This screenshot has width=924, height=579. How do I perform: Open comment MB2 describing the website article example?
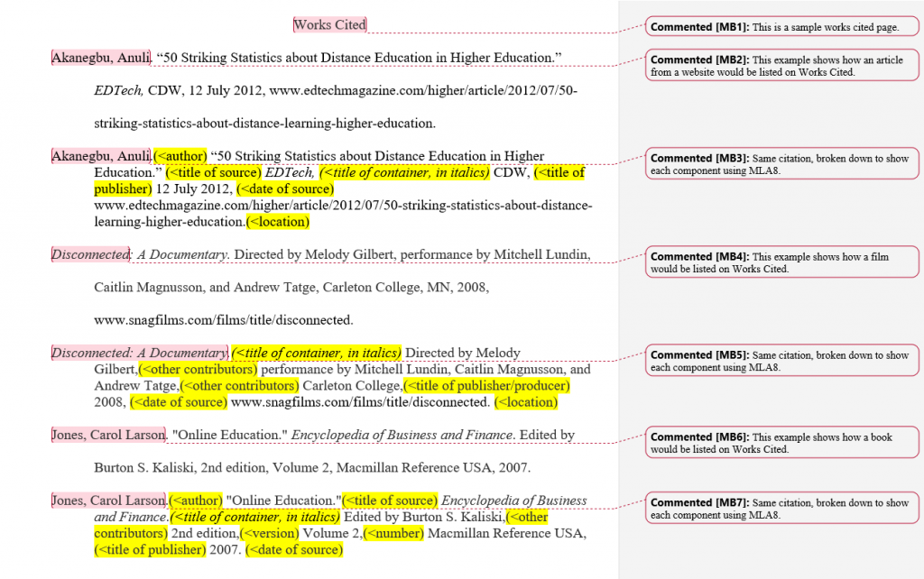tap(781, 64)
